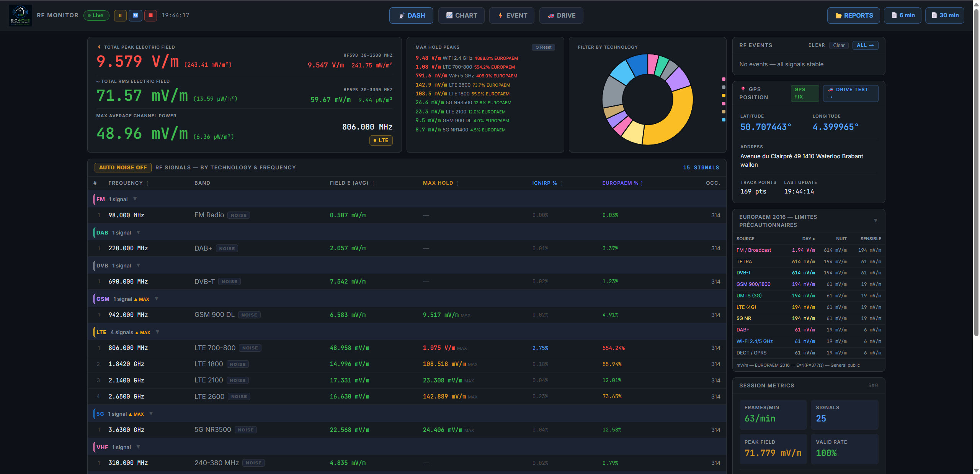Viewport: 980px width, 474px height.
Task: Click the OCC. column header
Action: 713,183
